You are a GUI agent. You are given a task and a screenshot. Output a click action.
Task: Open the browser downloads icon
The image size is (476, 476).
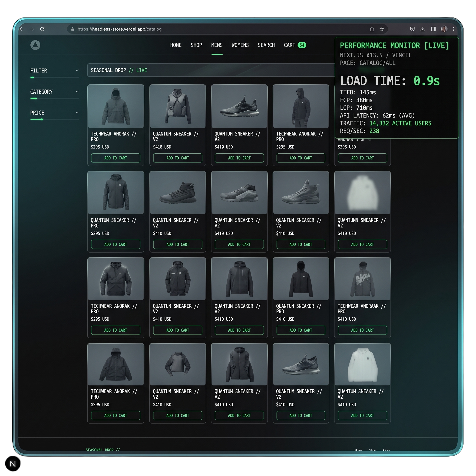[x=423, y=29]
